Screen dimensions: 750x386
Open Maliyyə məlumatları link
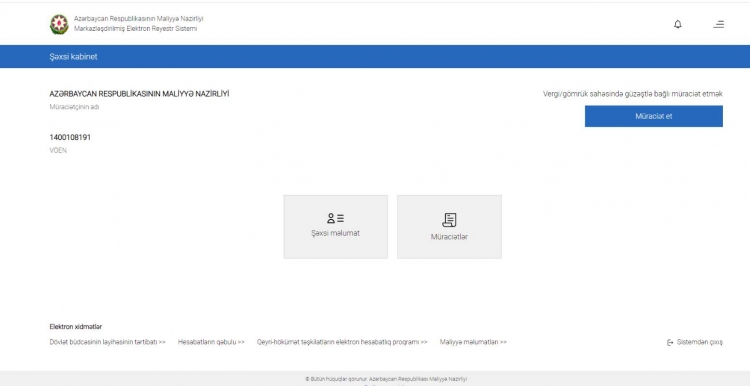coord(473,342)
